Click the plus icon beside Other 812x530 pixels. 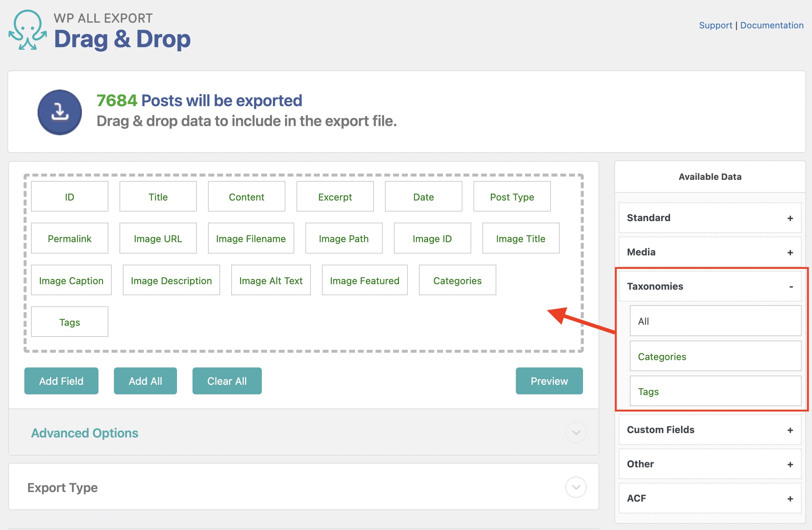tap(790, 464)
